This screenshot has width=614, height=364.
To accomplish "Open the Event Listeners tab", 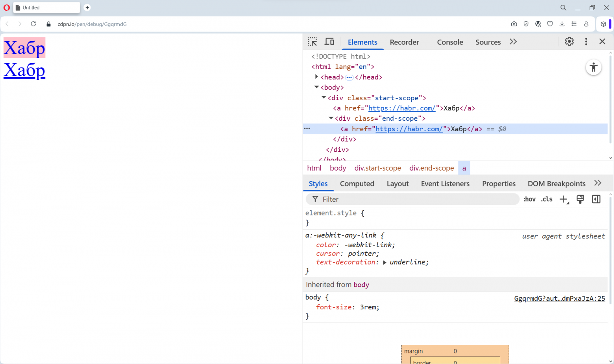I will coord(445,184).
